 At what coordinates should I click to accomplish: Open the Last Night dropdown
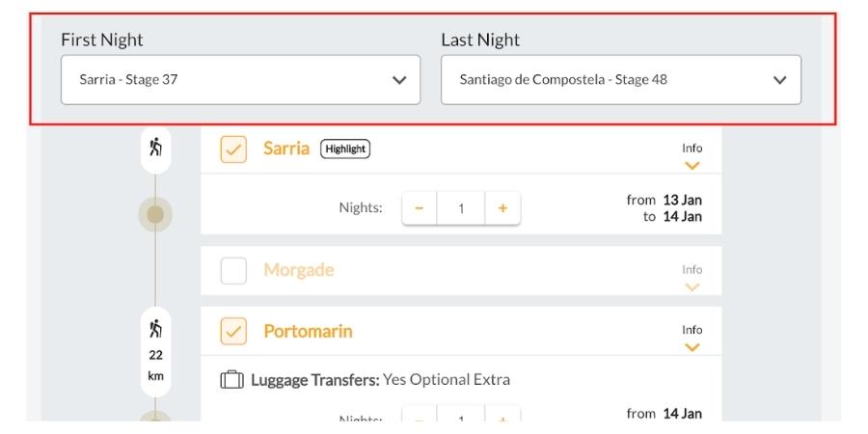(x=621, y=80)
